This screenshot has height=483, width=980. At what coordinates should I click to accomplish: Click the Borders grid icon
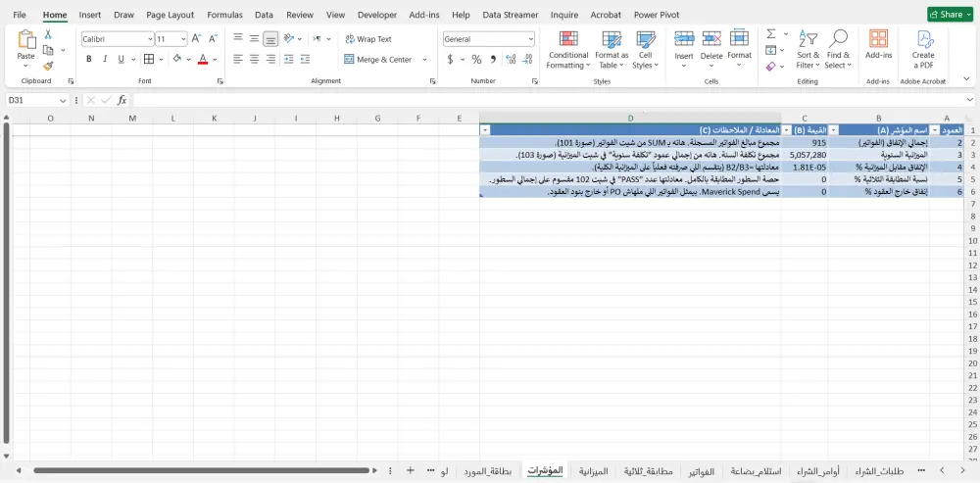[149, 60]
